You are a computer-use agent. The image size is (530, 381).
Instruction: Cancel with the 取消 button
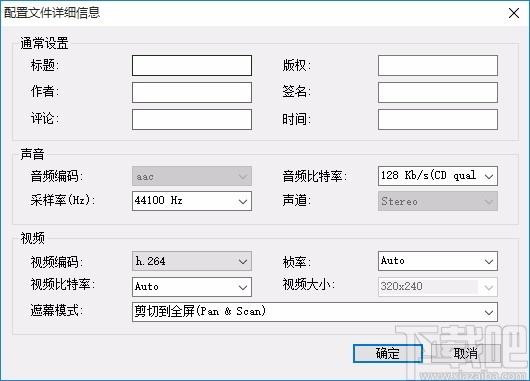click(466, 354)
